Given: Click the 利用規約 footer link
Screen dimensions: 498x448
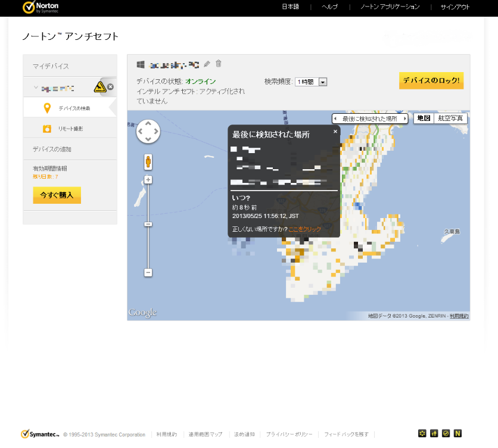Looking at the screenshot, I should click(x=167, y=434).
